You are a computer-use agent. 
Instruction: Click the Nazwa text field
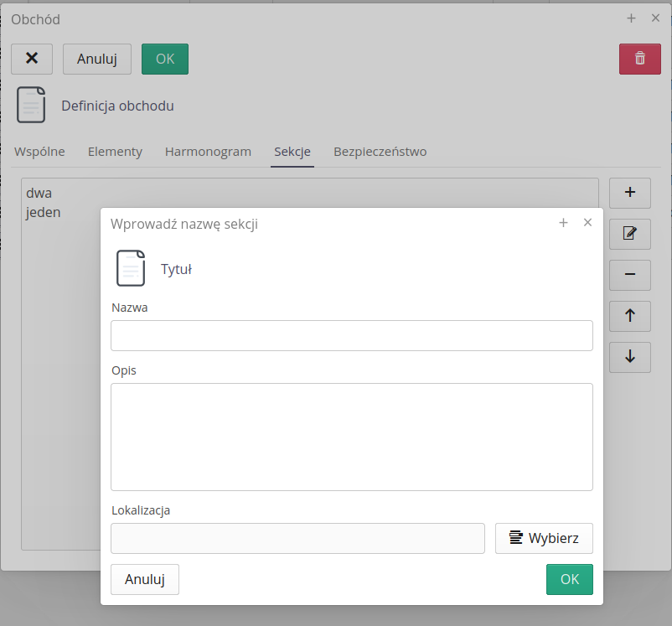(351, 335)
